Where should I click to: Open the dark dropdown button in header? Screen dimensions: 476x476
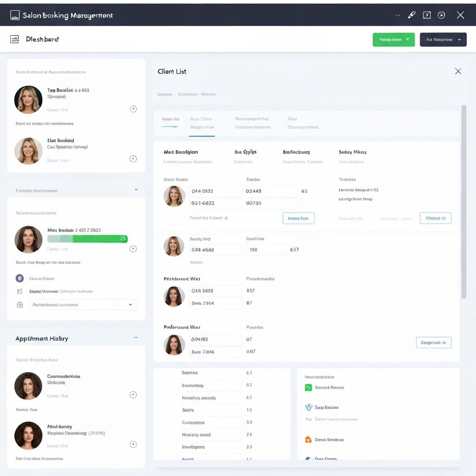click(443, 40)
